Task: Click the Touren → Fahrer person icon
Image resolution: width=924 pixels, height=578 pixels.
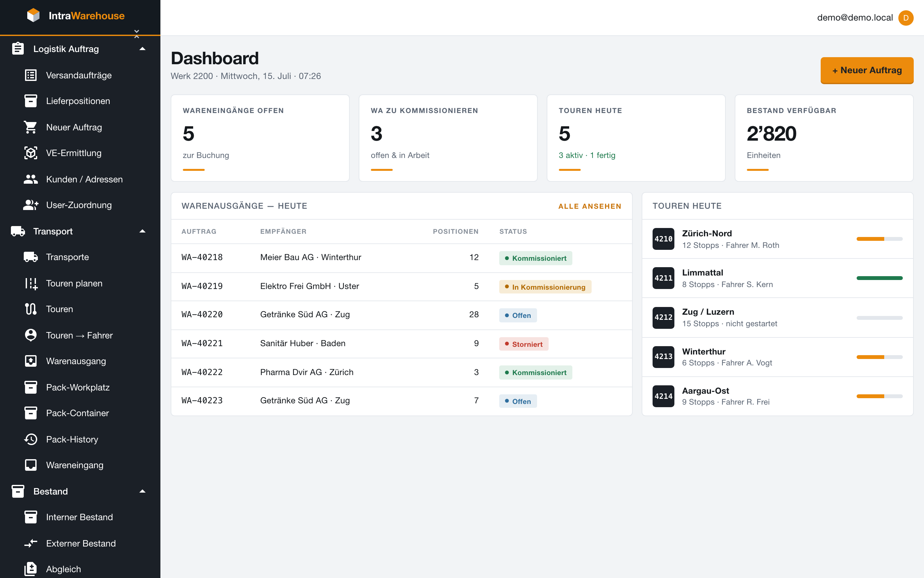Action: coord(30,335)
